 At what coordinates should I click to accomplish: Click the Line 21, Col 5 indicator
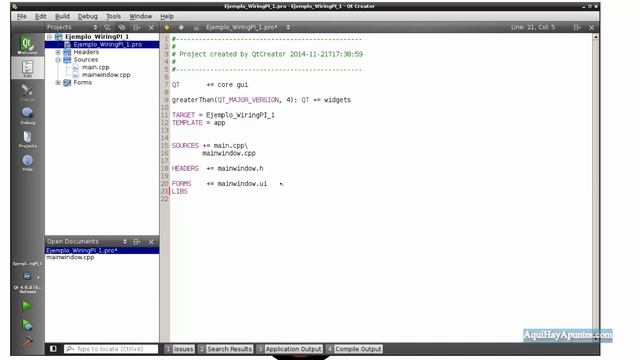(533, 27)
